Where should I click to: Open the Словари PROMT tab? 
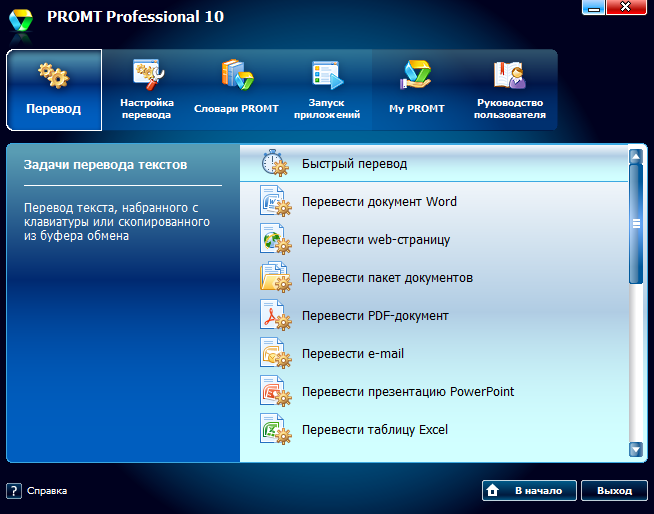tap(236, 90)
